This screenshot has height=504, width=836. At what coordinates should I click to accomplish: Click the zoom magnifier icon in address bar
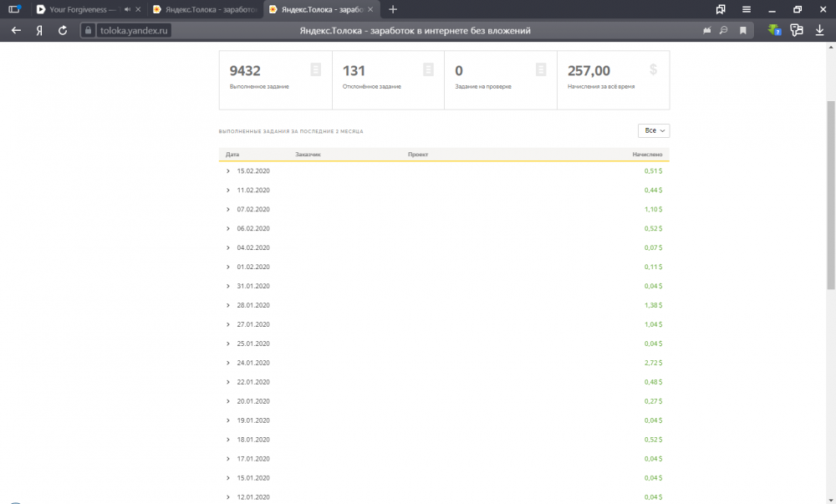[x=723, y=30]
